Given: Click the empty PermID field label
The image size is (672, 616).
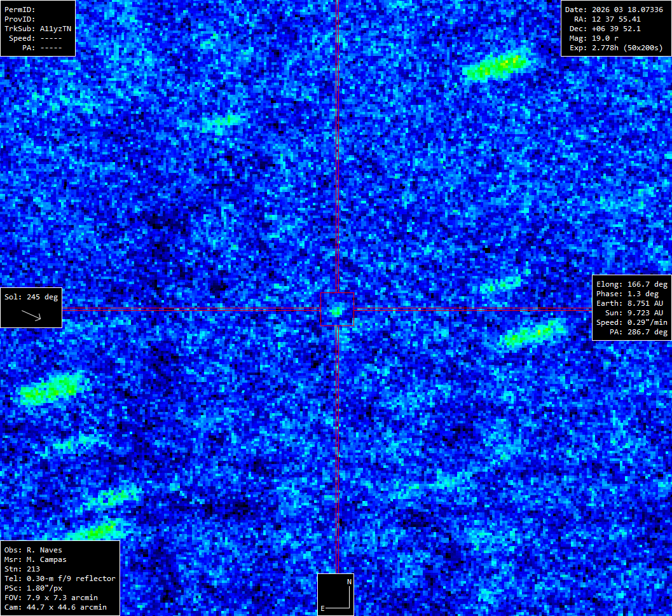Looking at the screenshot, I should tap(20, 10).
